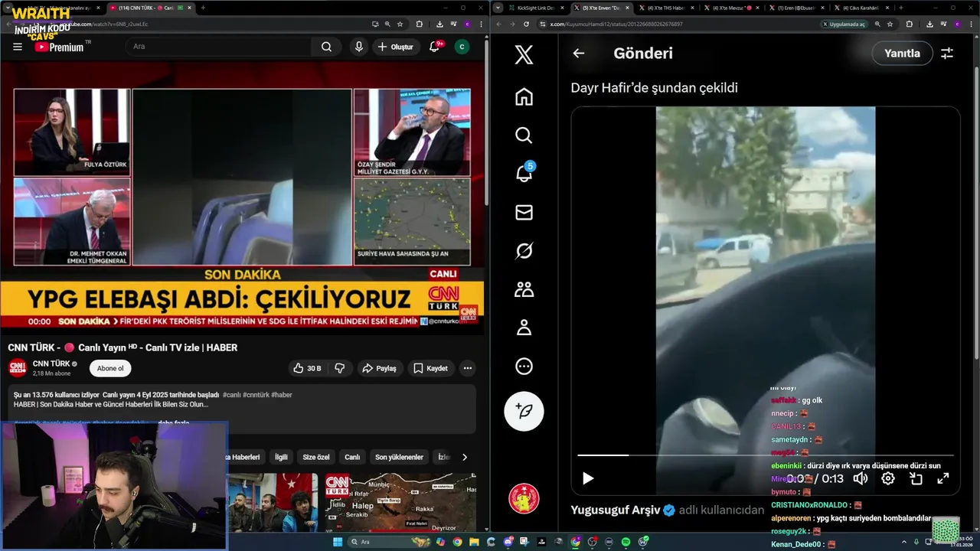This screenshot has width=980, height=551.
Task: Toggle X video picture-in-picture mode
Action: (916, 478)
